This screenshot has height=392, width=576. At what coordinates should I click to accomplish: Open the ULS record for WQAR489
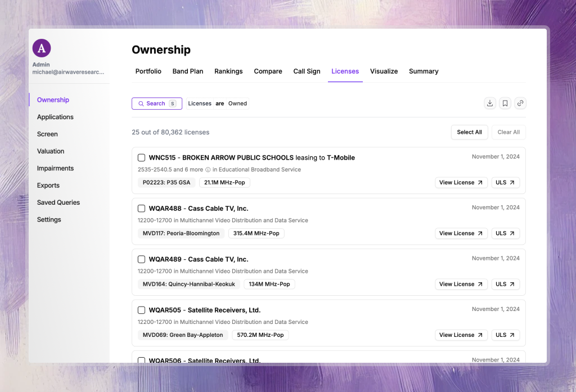click(x=505, y=284)
